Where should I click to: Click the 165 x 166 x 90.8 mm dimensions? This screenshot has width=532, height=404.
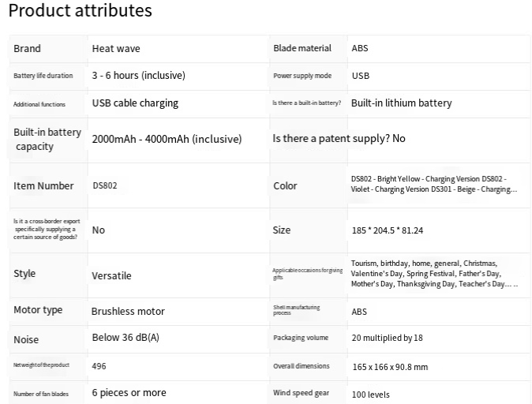point(390,367)
